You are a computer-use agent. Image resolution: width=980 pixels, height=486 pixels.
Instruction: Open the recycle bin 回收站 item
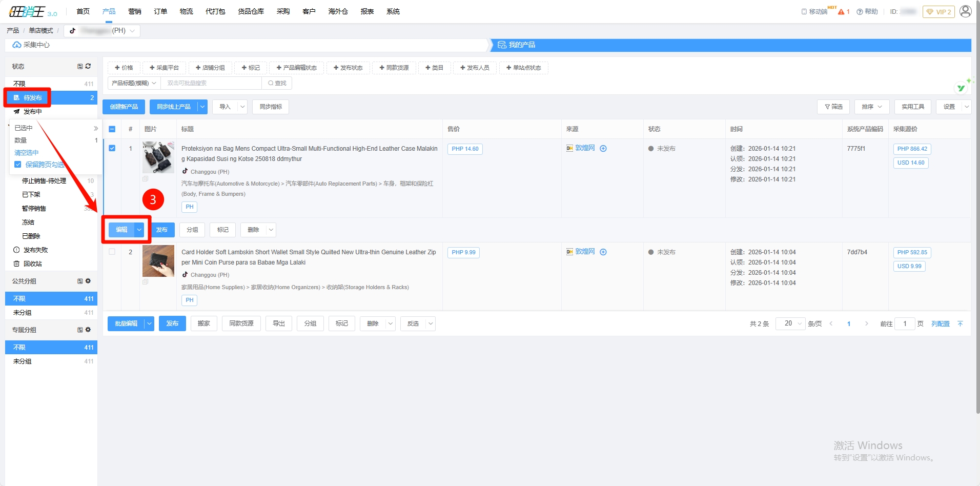(32, 264)
